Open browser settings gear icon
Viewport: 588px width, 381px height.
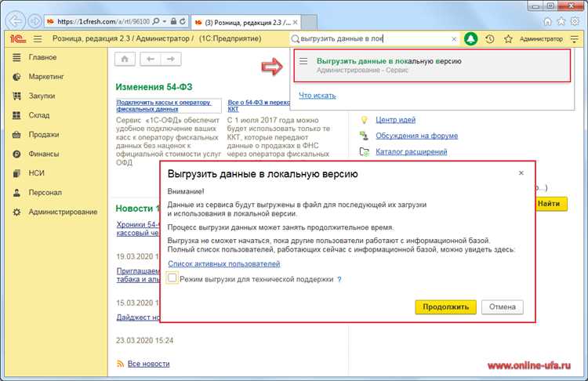[575, 21]
